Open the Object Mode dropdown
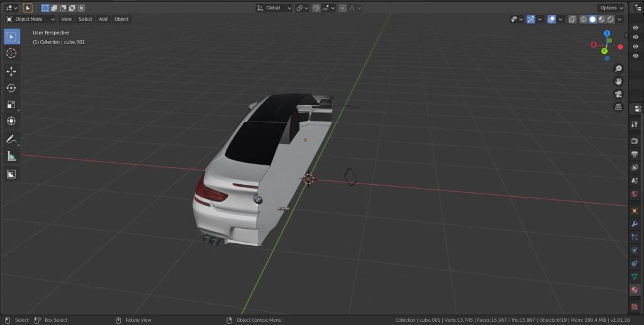This screenshot has height=325, width=644. tap(30, 19)
